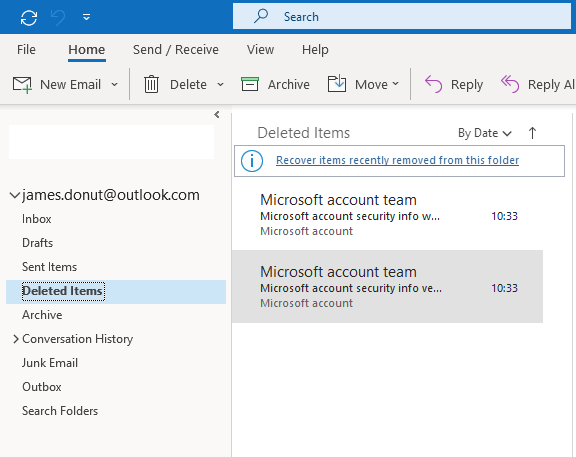576x457 pixels.
Task: Open the Sent Items folder
Action: point(50,267)
